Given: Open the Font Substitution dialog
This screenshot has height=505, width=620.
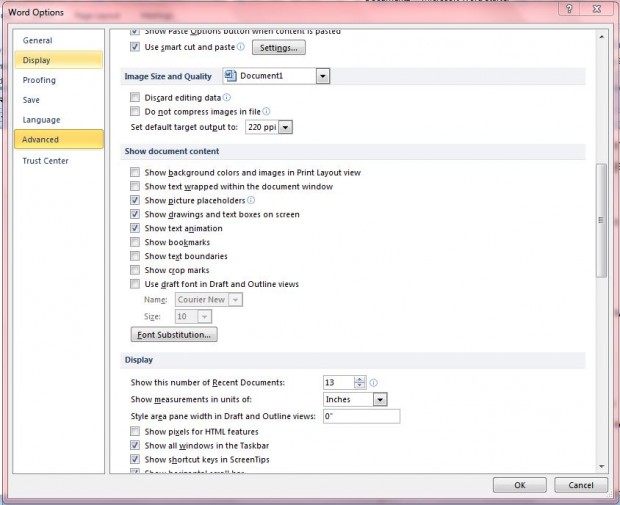Looking at the screenshot, I should pyautogui.click(x=174, y=335).
